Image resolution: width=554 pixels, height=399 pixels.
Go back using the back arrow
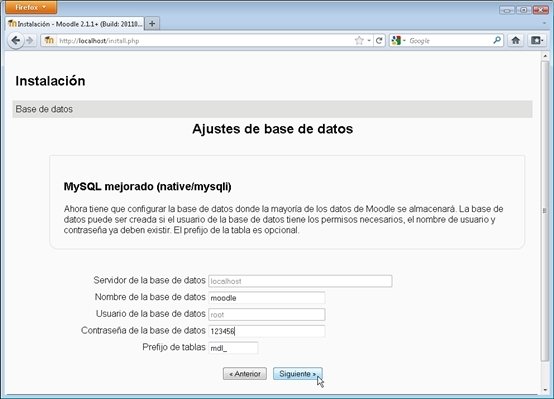pyautogui.click(x=16, y=41)
